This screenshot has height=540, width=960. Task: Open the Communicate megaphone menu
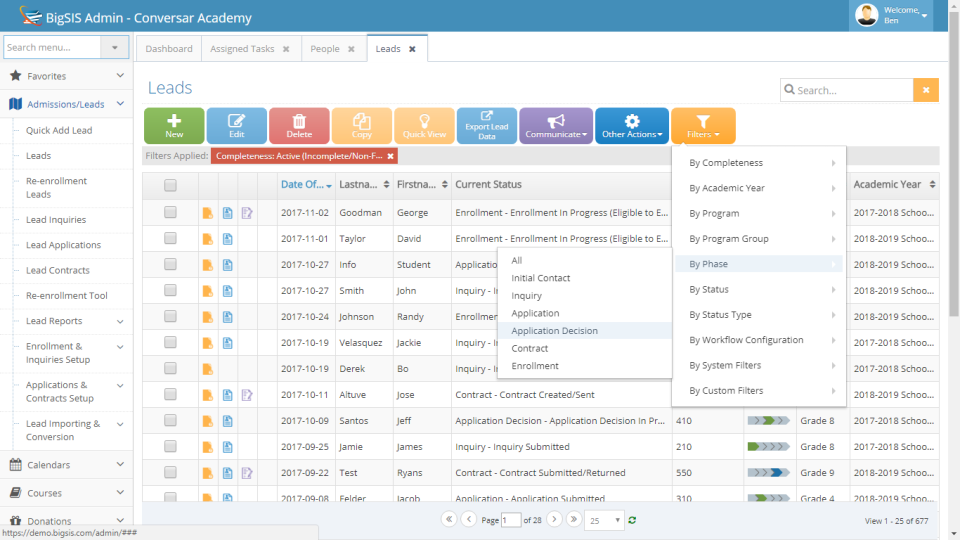tap(556, 126)
